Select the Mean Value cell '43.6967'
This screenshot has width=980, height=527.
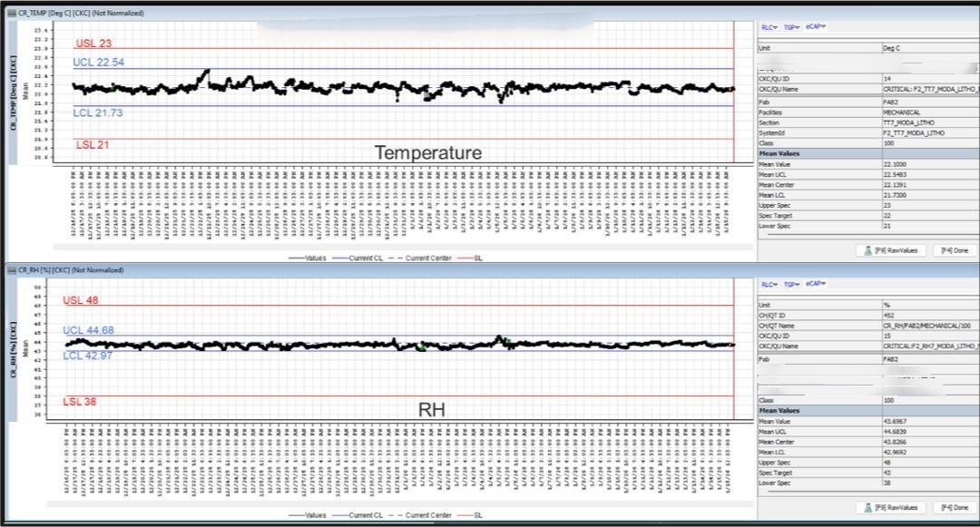[x=930, y=422]
